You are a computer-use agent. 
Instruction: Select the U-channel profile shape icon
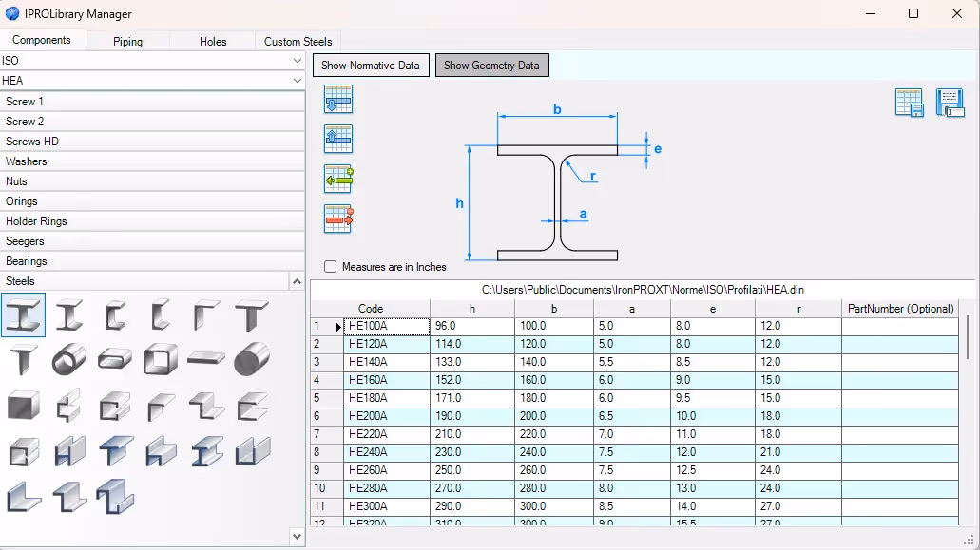point(114,314)
